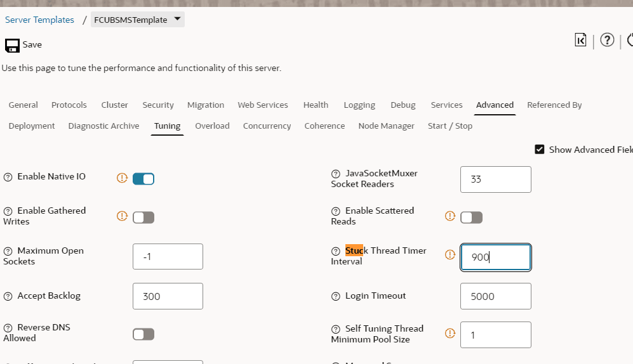The width and height of the screenshot is (633, 364).
Task: Click restart-required icon next to Stuck Thread Timer Interval
Action: 450,255
